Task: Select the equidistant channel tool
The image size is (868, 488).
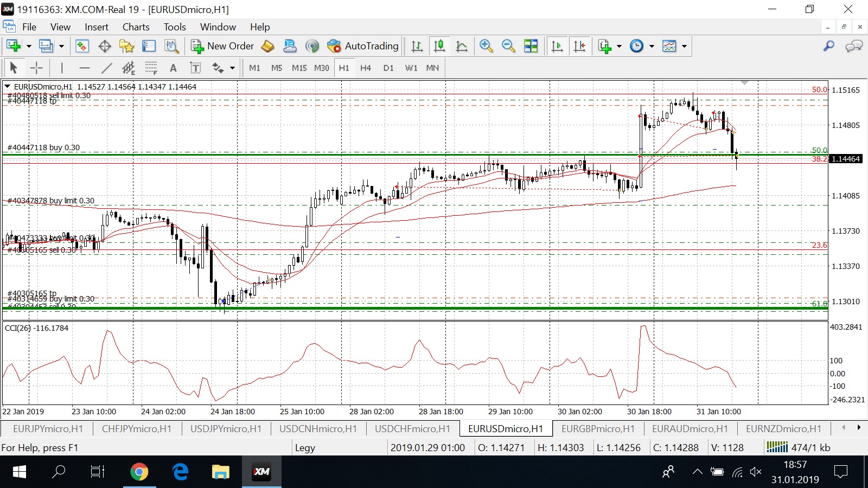Action: point(129,68)
